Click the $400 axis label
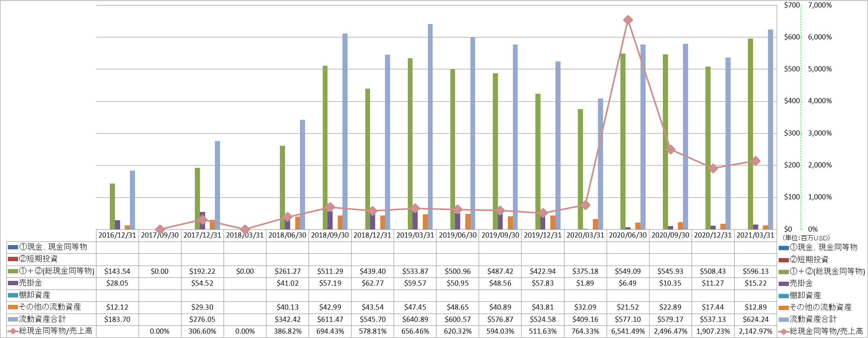This screenshot has height=338, width=868. click(792, 101)
